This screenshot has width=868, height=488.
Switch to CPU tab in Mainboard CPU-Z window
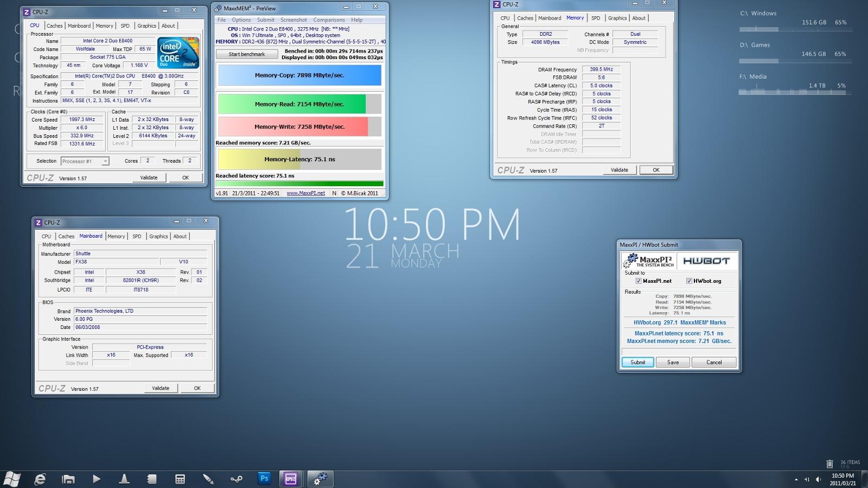[46, 236]
